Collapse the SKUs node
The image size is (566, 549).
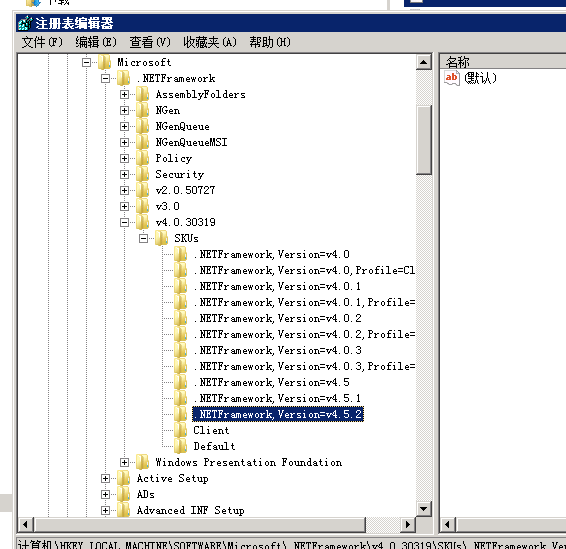click(x=143, y=238)
